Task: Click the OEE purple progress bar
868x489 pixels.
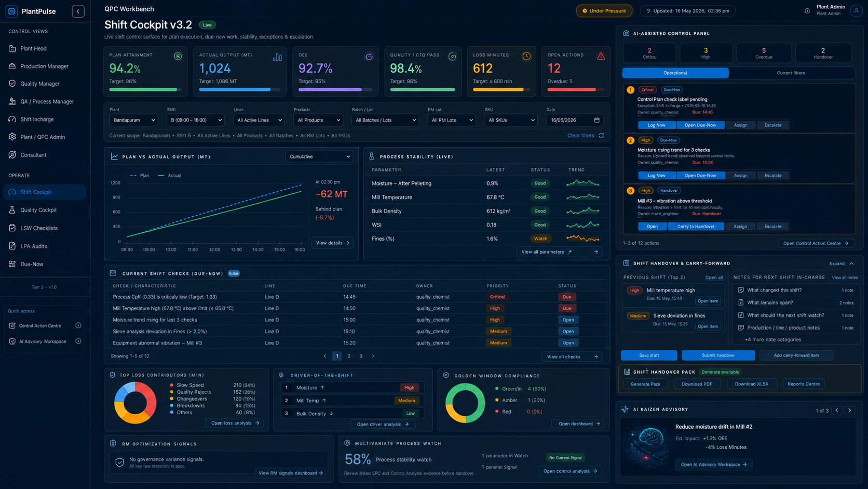Action: [330, 89]
